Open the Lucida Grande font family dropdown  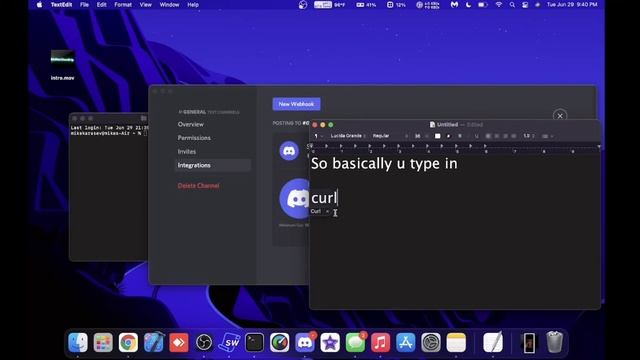[347, 136]
